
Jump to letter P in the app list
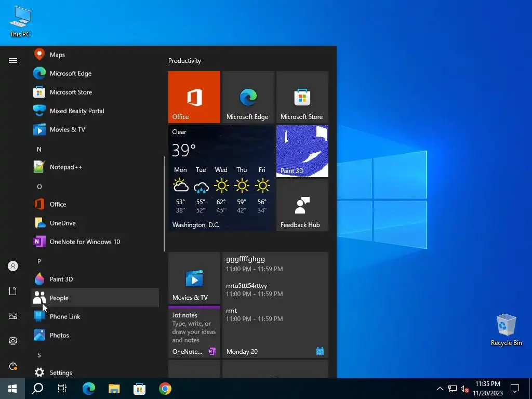[x=39, y=261]
